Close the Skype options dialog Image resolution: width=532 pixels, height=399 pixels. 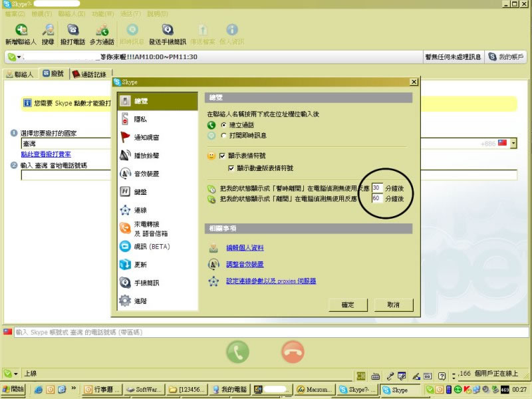tap(414, 82)
